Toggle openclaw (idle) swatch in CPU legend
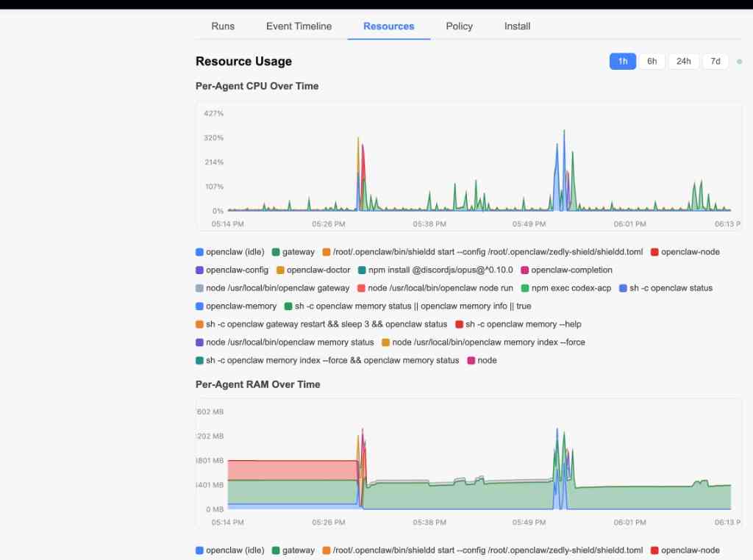 coord(200,252)
